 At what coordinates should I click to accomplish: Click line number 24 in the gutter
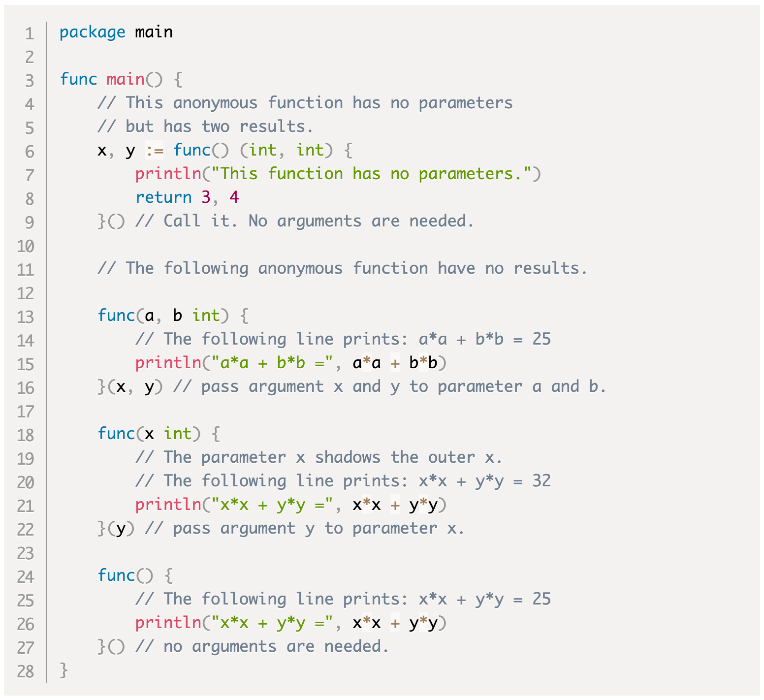(26, 576)
